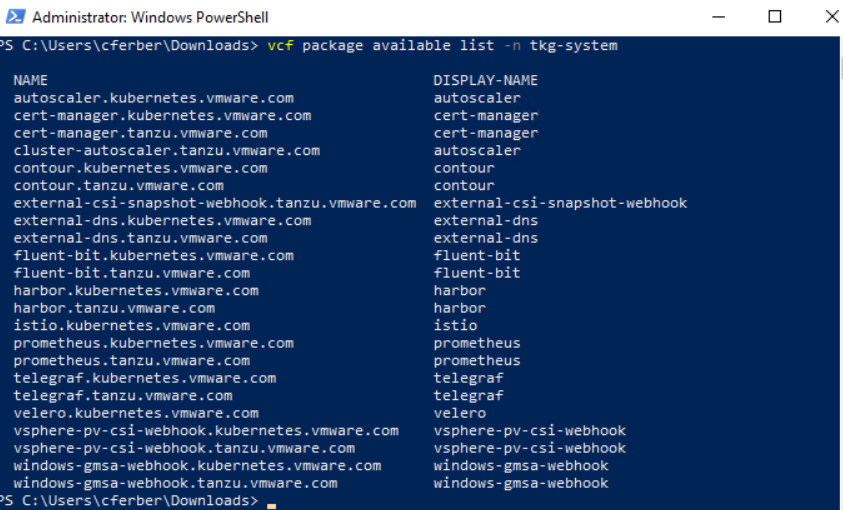The image size is (843, 510).
Task: Click the velero display name
Action: (x=459, y=413)
